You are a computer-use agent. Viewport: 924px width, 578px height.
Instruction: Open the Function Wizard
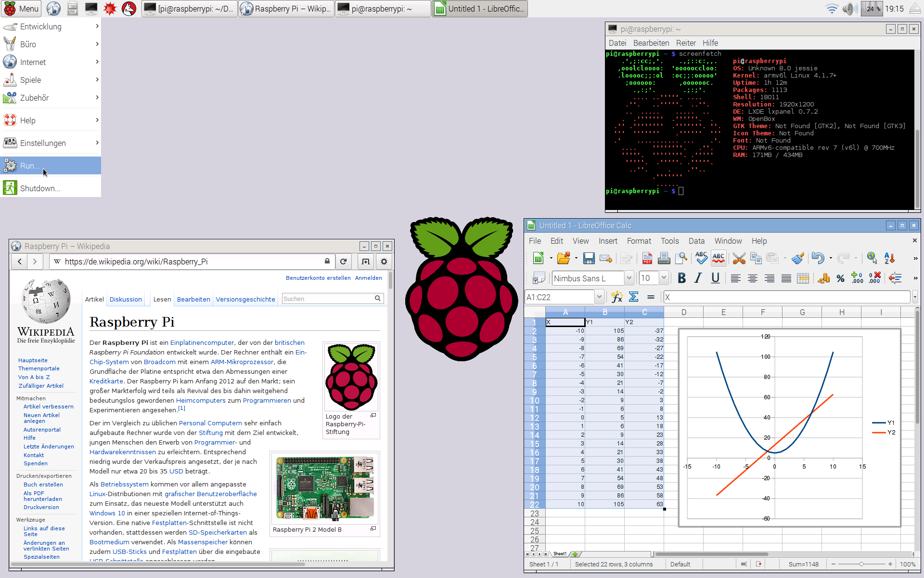coord(616,297)
